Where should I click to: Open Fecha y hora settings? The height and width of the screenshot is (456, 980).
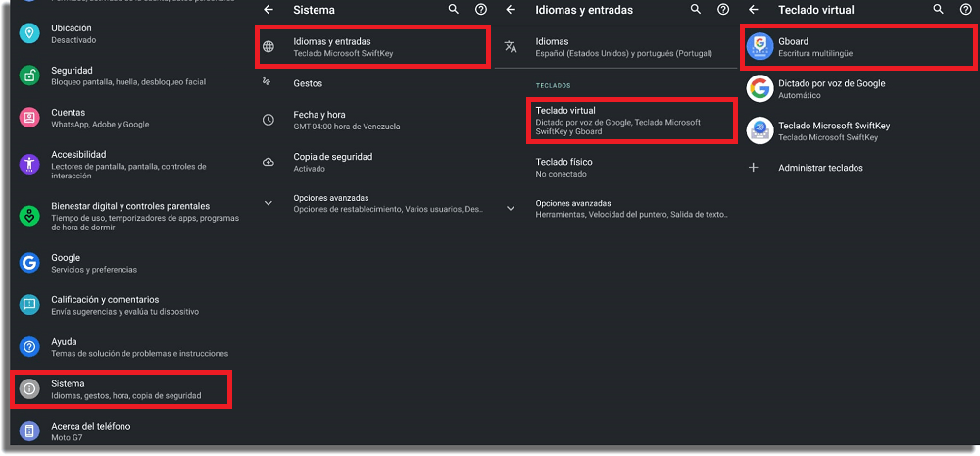click(371, 120)
